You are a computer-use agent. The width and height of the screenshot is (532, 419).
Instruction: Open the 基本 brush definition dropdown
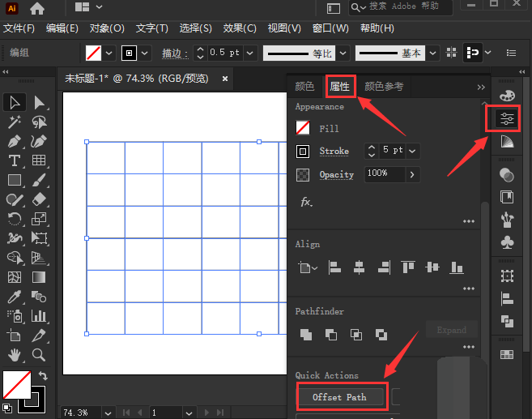click(432, 53)
